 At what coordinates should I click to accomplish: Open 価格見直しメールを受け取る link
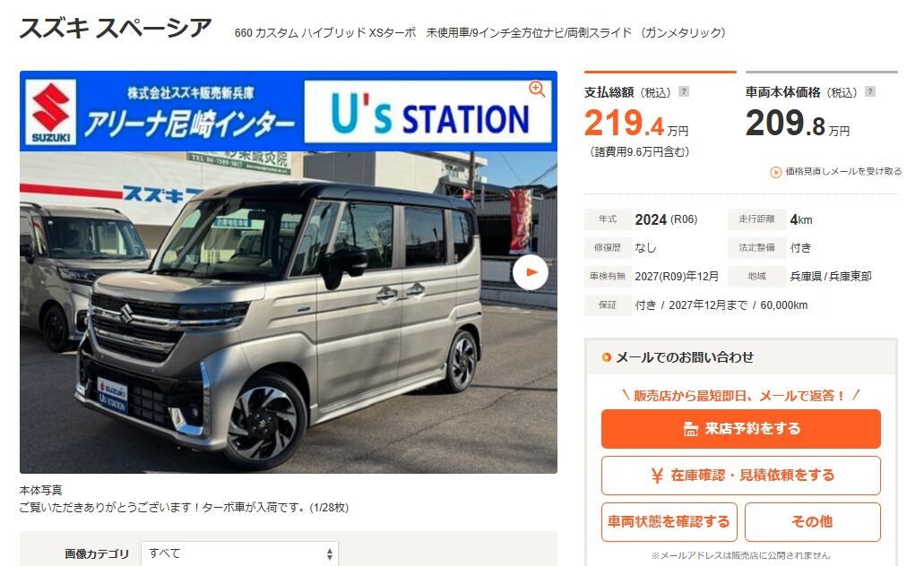coord(843,171)
